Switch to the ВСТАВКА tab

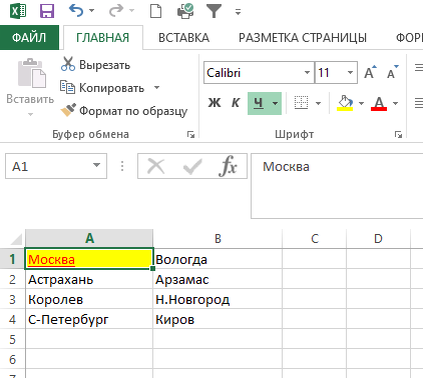pos(184,38)
